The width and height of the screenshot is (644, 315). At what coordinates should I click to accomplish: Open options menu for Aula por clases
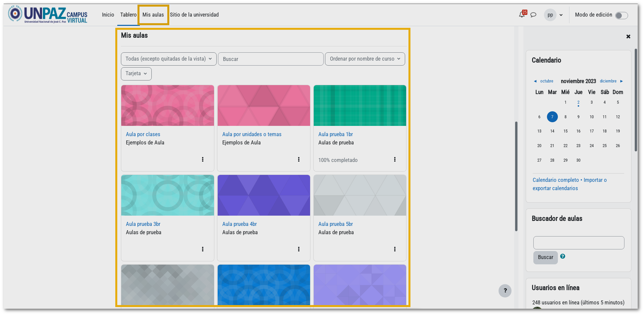pyautogui.click(x=203, y=159)
